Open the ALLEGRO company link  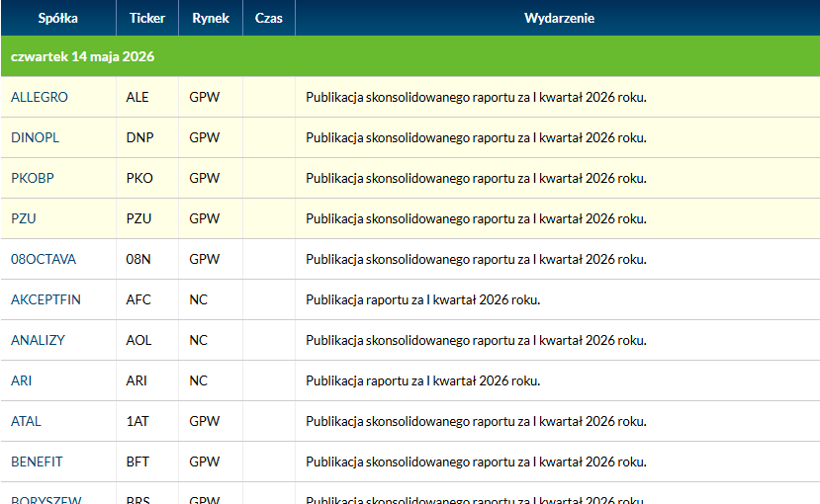pyautogui.click(x=40, y=97)
